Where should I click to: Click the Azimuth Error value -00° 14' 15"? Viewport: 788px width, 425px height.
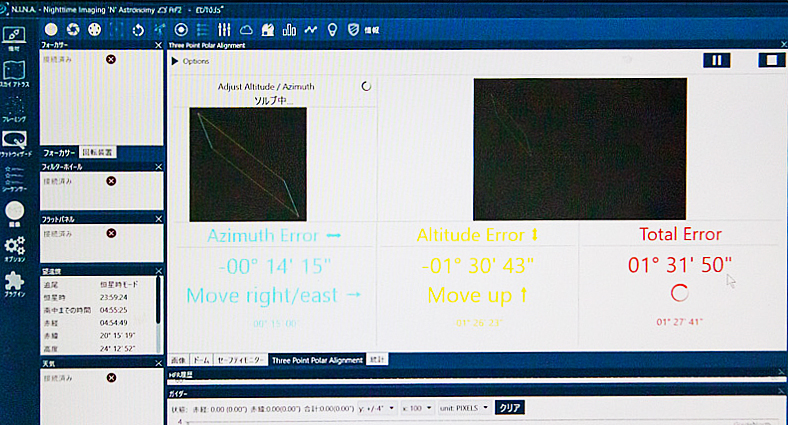pos(275,267)
